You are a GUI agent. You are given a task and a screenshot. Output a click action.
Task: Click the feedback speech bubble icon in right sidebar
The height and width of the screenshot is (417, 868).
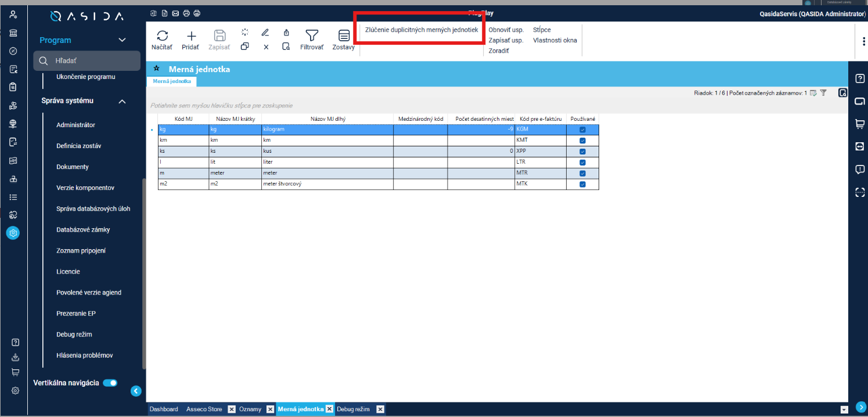click(x=860, y=170)
